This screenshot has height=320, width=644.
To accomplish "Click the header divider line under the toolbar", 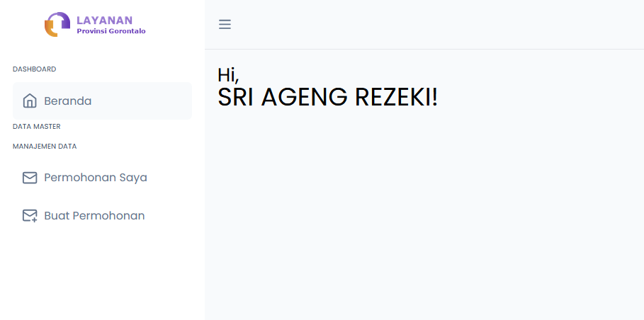I will click(x=424, y=50).
